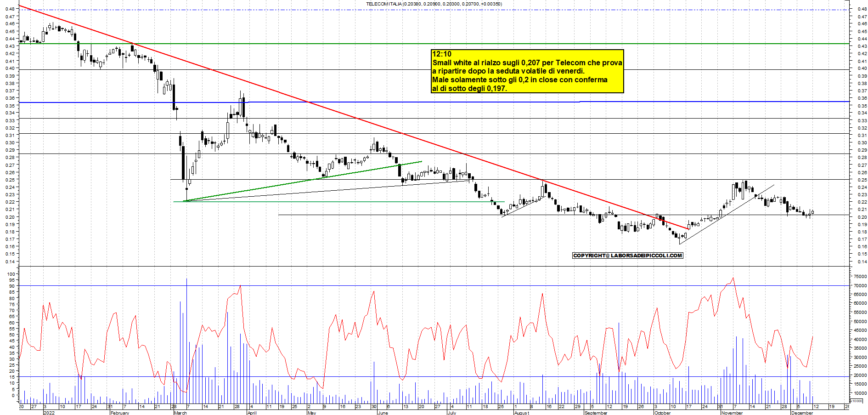Image resolution: width=868 pixels, height=415 pixels.
Task: Click the 'March' month label
Action: [x=180, y=413]
